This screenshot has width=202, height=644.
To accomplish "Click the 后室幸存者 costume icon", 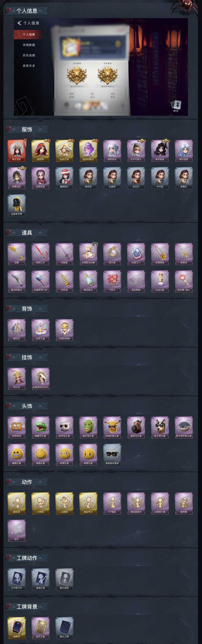I will [16, 205].
